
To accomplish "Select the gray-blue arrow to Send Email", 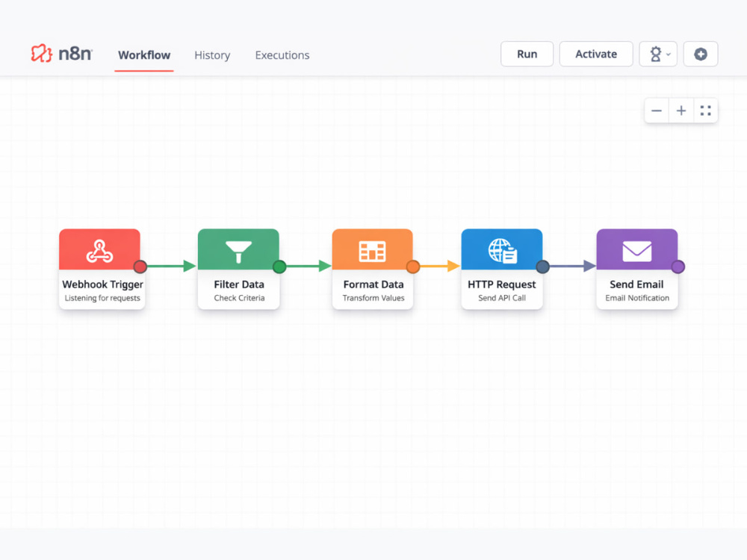I will 573,267.
